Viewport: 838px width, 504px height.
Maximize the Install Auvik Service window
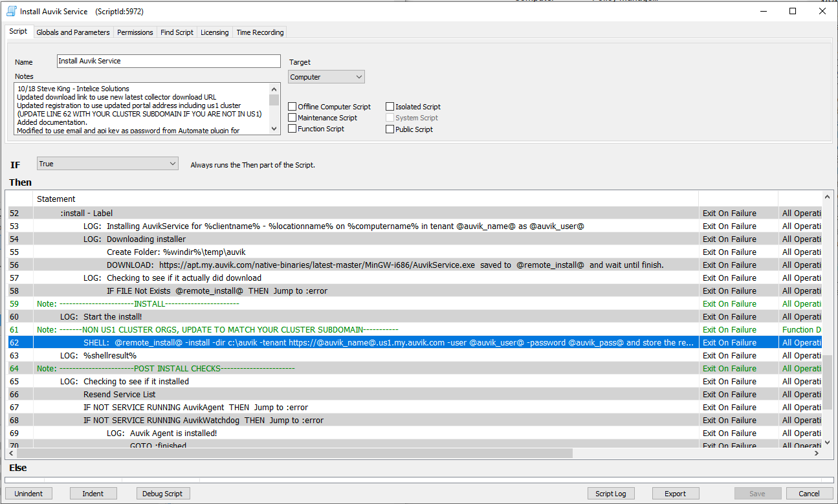coord(793,11)
